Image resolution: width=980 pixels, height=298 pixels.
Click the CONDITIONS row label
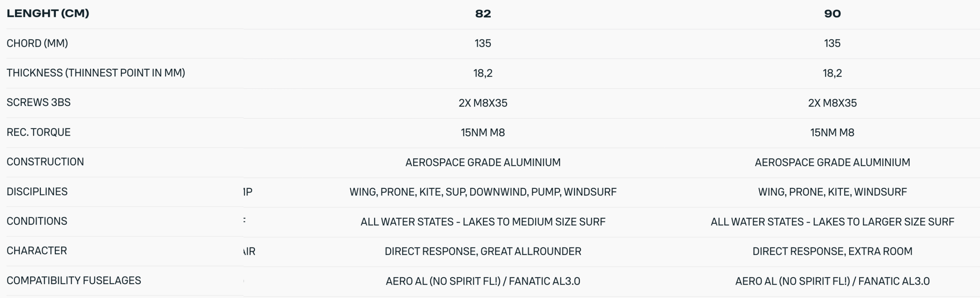tap(37, 221)
